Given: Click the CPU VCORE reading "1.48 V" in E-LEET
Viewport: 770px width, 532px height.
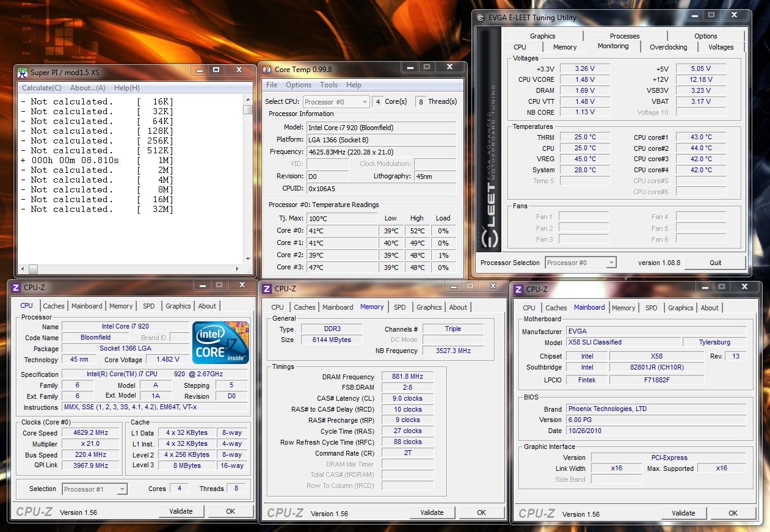Looking at the screenshot, I should coord(585,79).
